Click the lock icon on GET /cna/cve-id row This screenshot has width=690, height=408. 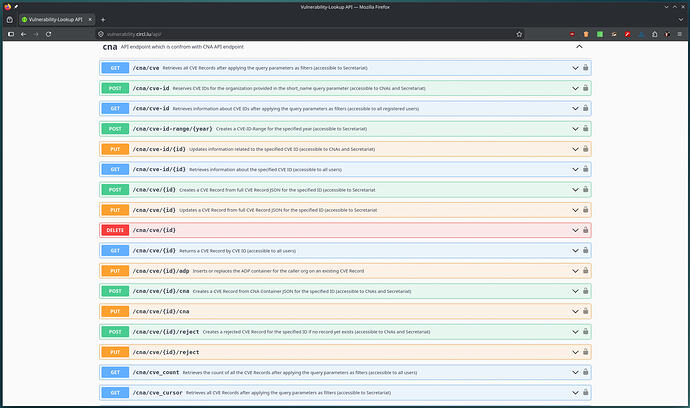[x=585, y=108]
